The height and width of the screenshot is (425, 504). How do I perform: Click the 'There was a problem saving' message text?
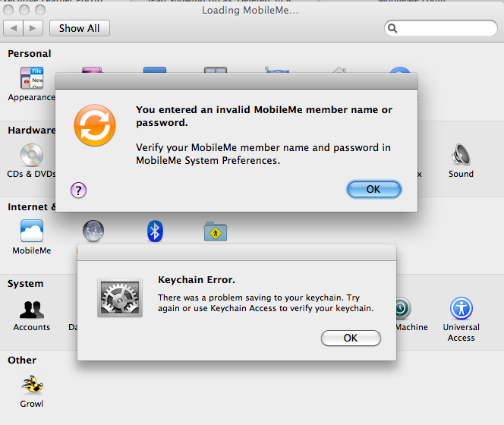point(266,303)
